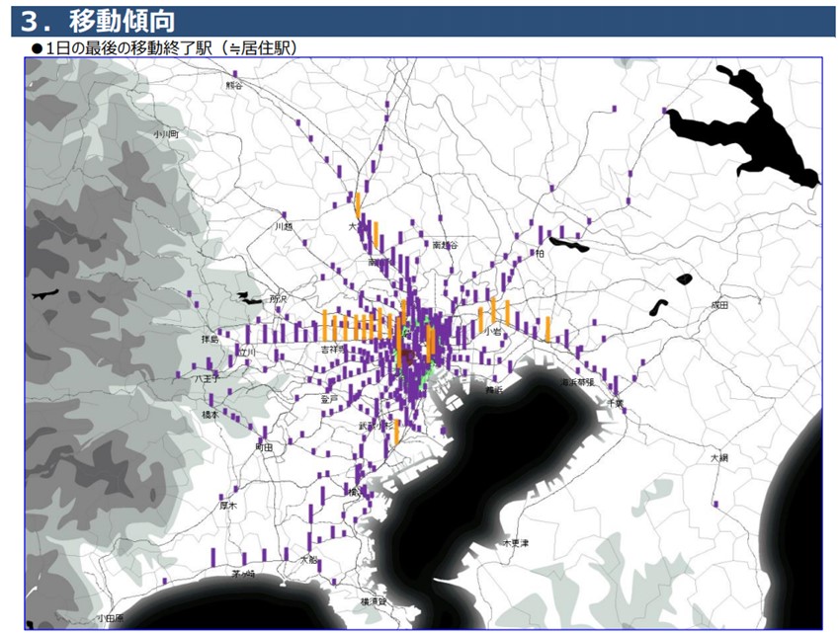Select the 町田 label
Screen dimensions: 840x634
click(x=264, y=447)
